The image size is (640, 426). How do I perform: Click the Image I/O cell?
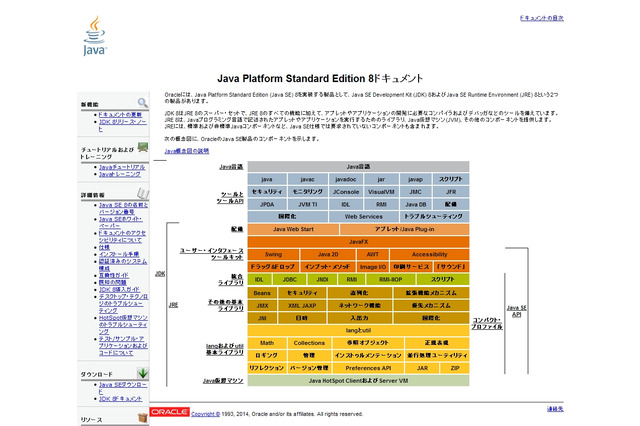373,267
